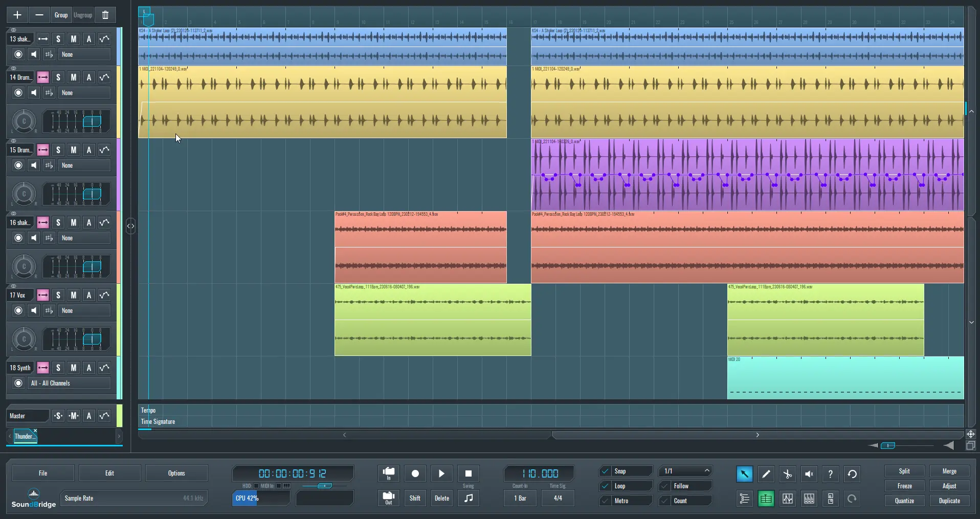
Task: Adjust volume fader on 14 Drum track
Action: pos(92,122)
